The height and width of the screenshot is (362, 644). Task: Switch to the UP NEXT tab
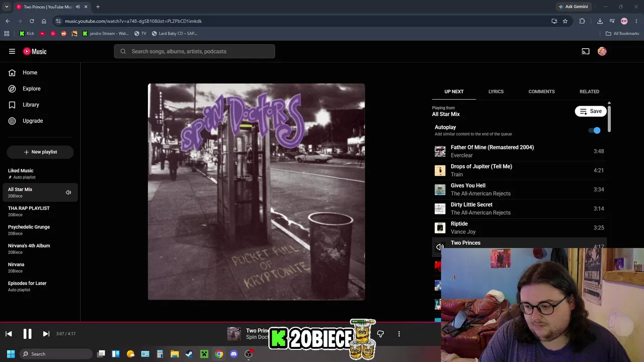click(454, 92)
